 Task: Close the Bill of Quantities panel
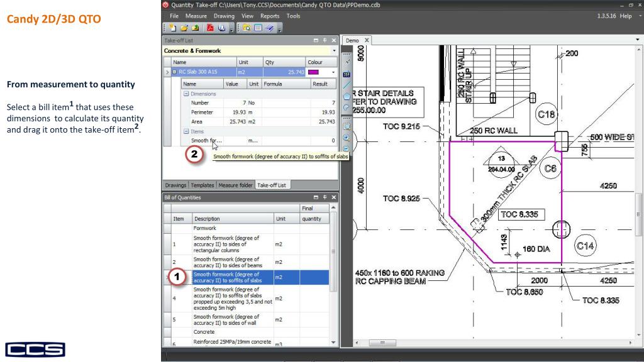333,197
